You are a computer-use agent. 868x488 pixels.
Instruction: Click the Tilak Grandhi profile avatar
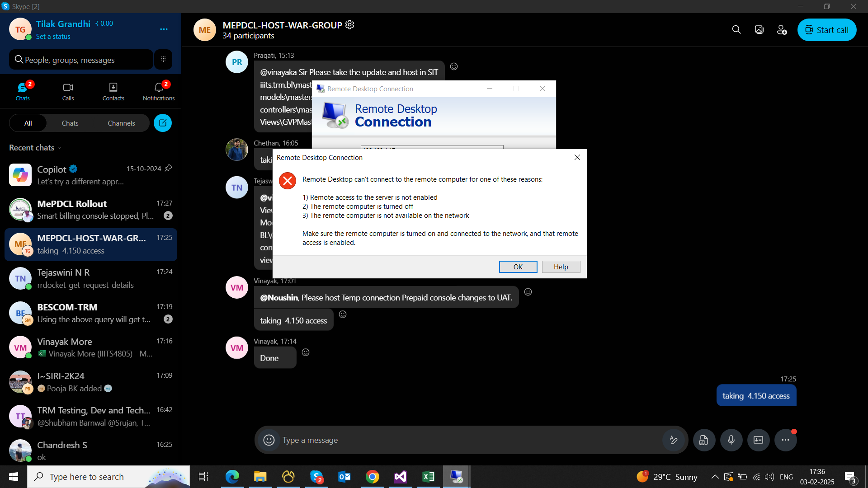point(20,29)
